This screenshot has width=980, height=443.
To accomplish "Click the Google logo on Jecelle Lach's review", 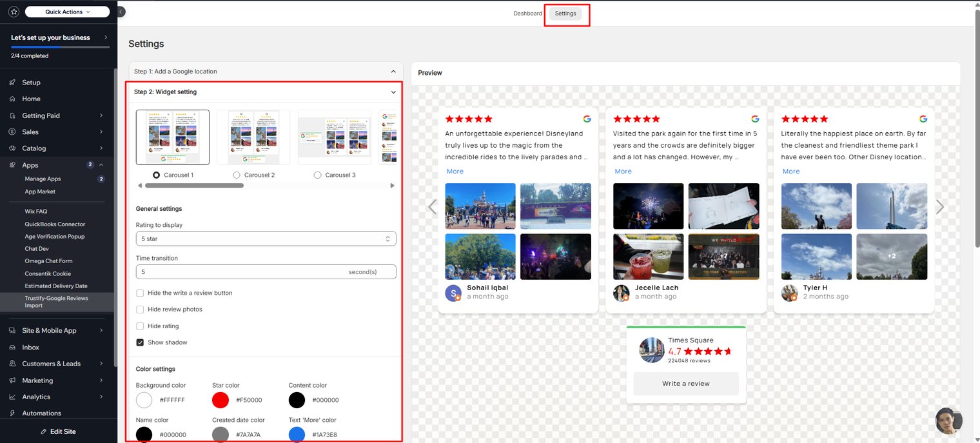I will (755, 119).
